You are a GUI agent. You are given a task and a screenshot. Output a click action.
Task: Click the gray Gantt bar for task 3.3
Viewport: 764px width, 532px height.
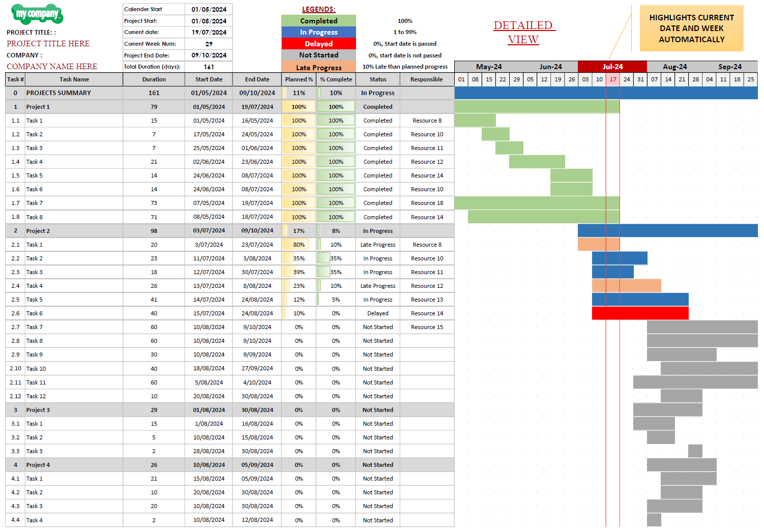point(695,451)
